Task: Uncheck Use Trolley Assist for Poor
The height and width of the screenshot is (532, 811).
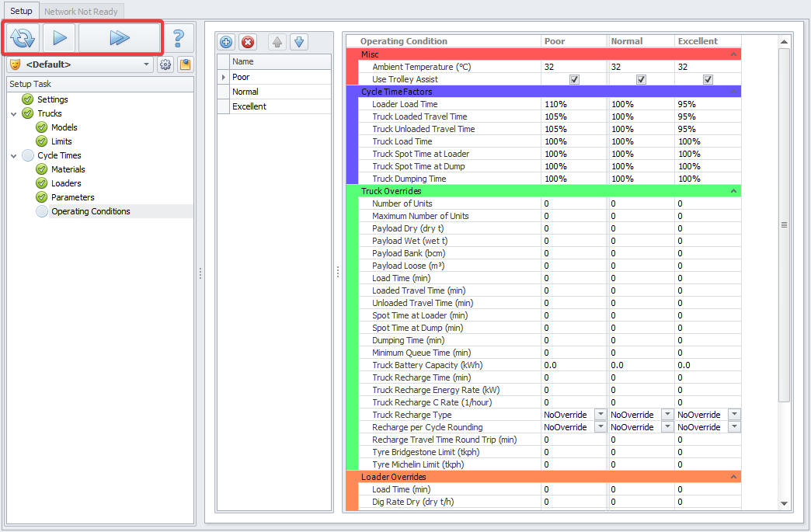Action: 575,79
